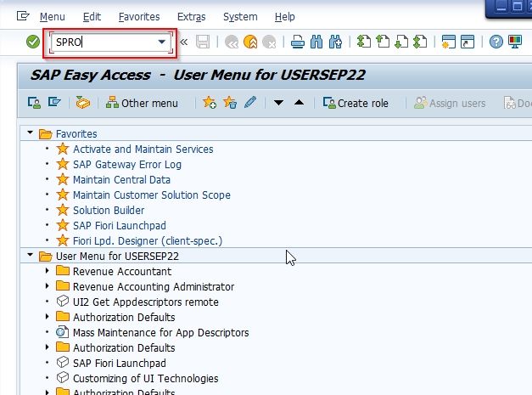Open the Extras menu
Screen dimensions: 532x395
[192, 17]
